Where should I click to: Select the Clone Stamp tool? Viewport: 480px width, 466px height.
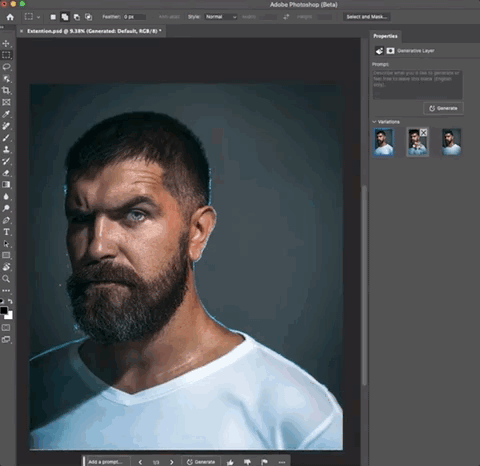tap(6, 149)
